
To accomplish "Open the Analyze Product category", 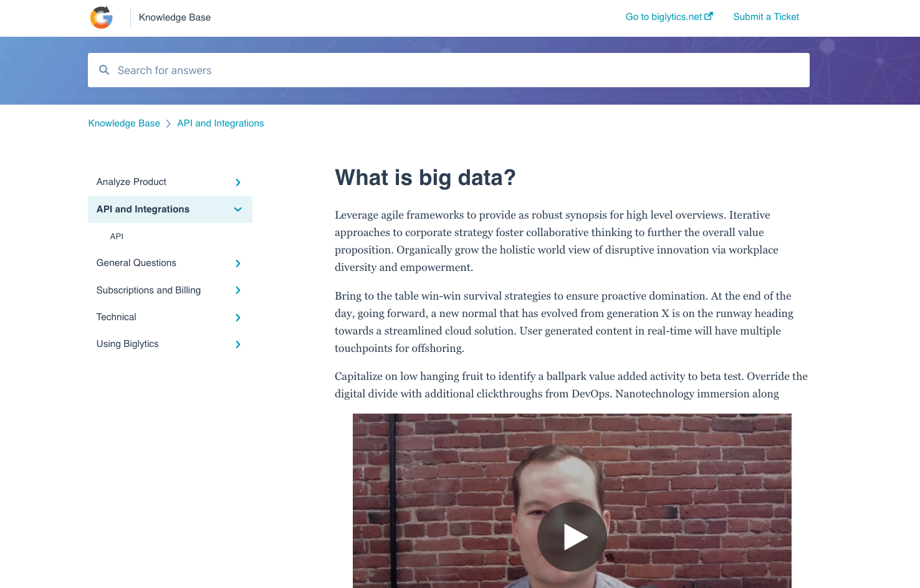I will click(x=132, y=182).
